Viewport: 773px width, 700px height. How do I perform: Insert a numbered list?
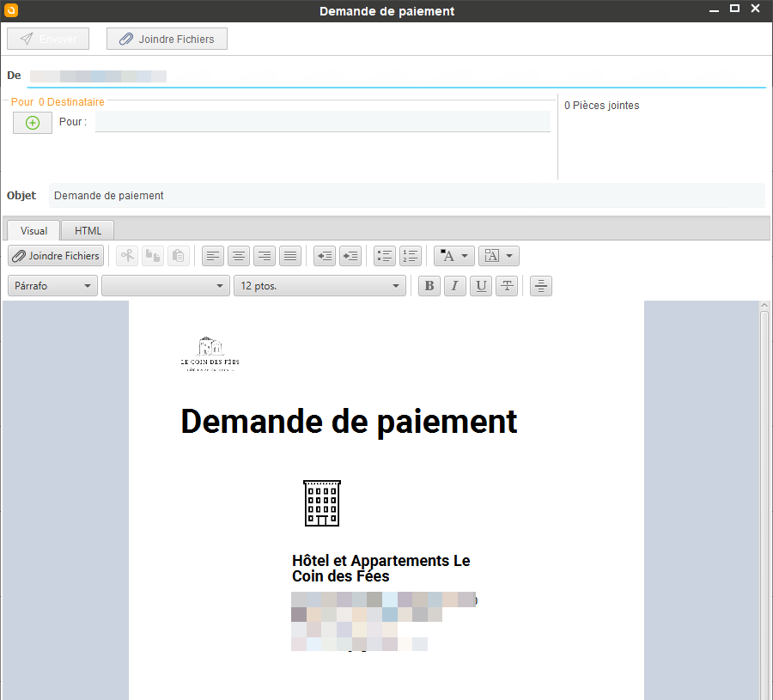tap(410, 255)
